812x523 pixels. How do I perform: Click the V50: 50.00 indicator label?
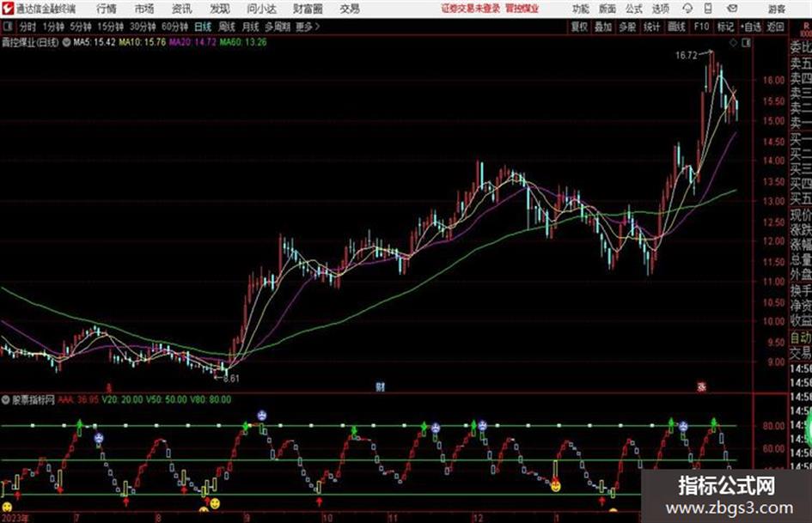166,399
